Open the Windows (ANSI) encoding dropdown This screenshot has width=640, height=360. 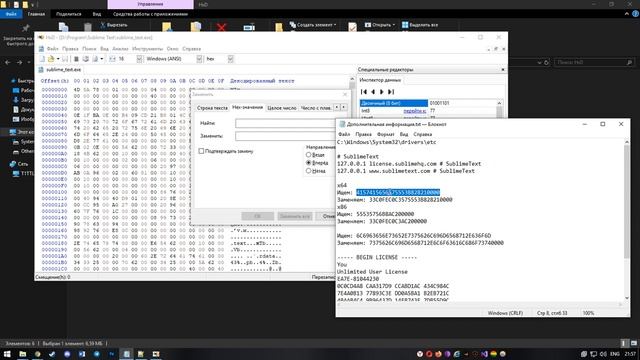(x=199, y=59)
